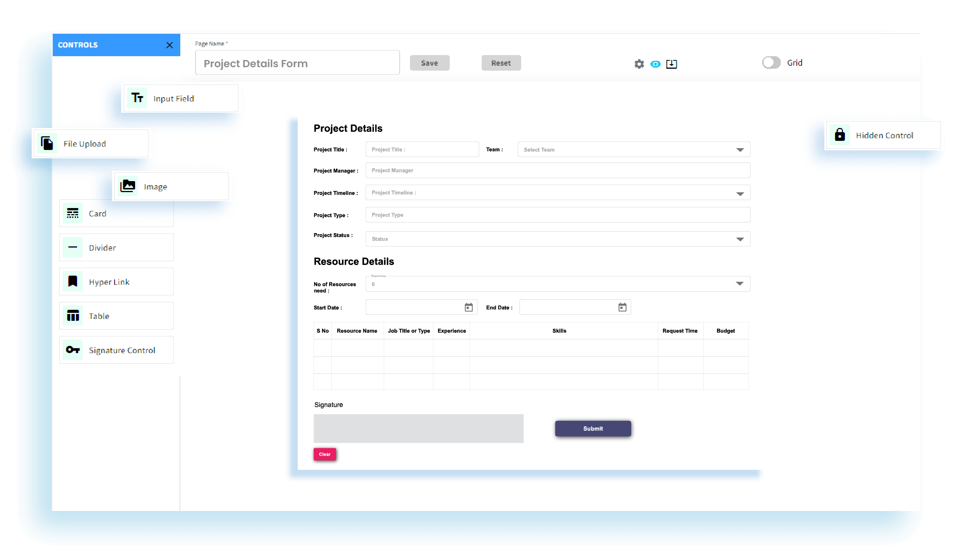Image resolution: width=958 pixels, height=560 pixels.
Task: Open the Start Date calendar picker
Action: (468, 307)
